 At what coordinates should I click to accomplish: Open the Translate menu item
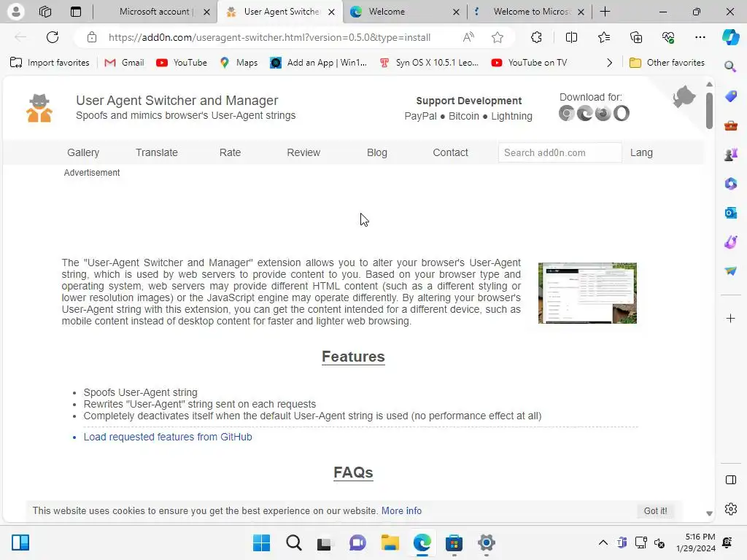tap(157, 152)
